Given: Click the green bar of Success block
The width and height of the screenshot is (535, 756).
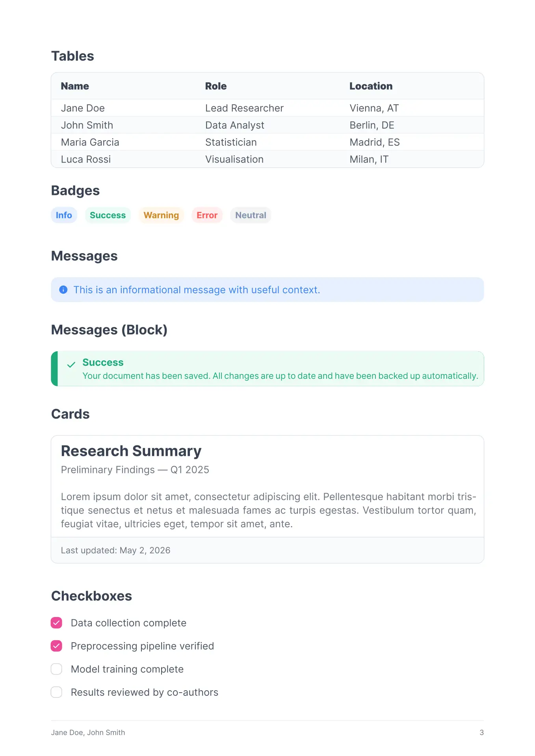Looking at the screenshot, I should (54, 369).
